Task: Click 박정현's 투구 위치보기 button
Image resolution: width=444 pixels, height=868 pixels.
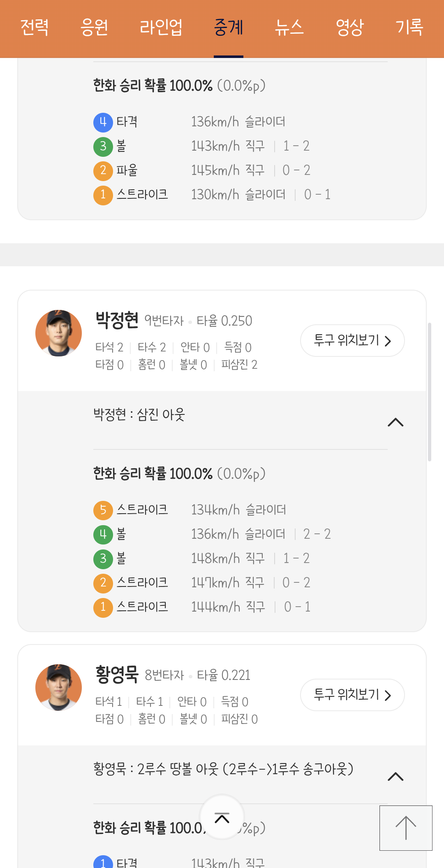Action: pos(352,340)
